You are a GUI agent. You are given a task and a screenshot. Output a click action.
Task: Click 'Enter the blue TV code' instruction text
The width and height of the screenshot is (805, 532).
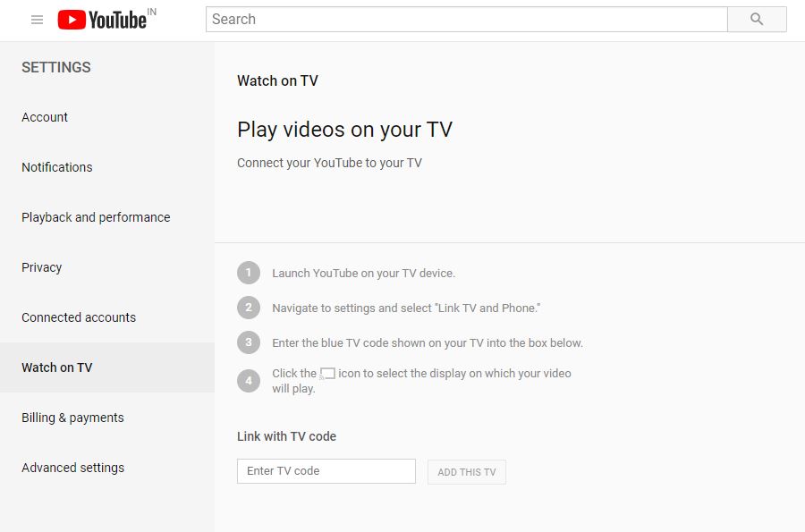(428, 343)
